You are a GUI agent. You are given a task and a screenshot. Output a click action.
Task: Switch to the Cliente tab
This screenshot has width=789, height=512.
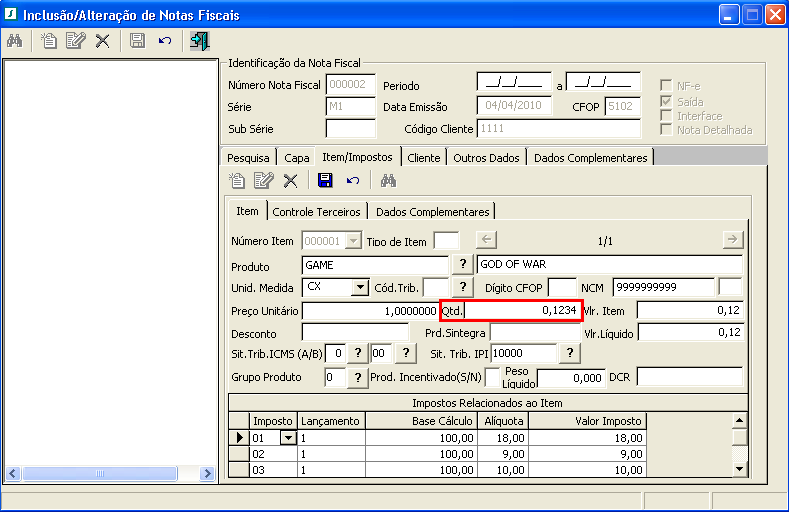coord(423,158)
